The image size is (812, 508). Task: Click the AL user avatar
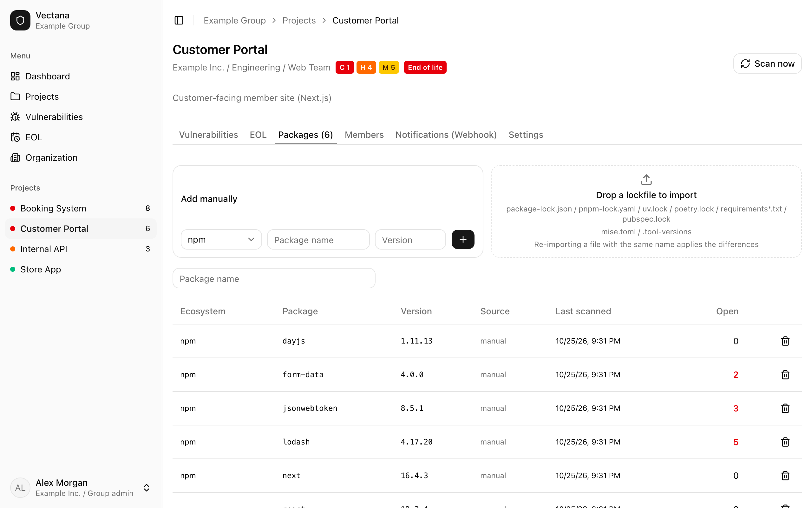20,487
